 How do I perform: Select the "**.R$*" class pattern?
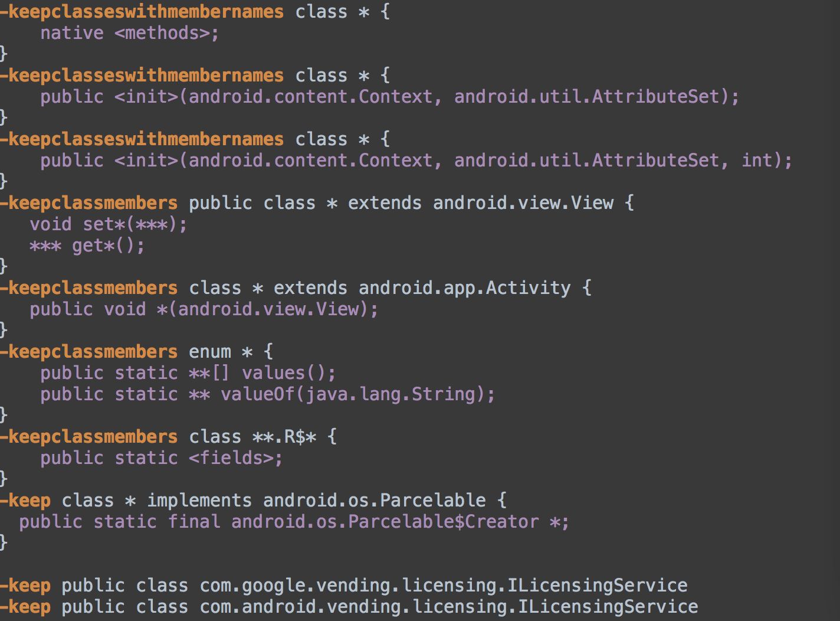[x=284, y=437]
